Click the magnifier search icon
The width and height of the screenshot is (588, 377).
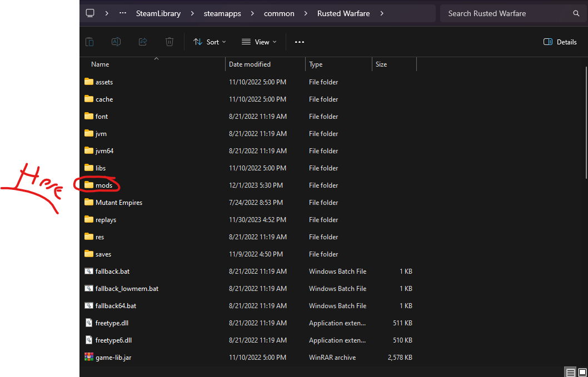click(x=576, y=13)
